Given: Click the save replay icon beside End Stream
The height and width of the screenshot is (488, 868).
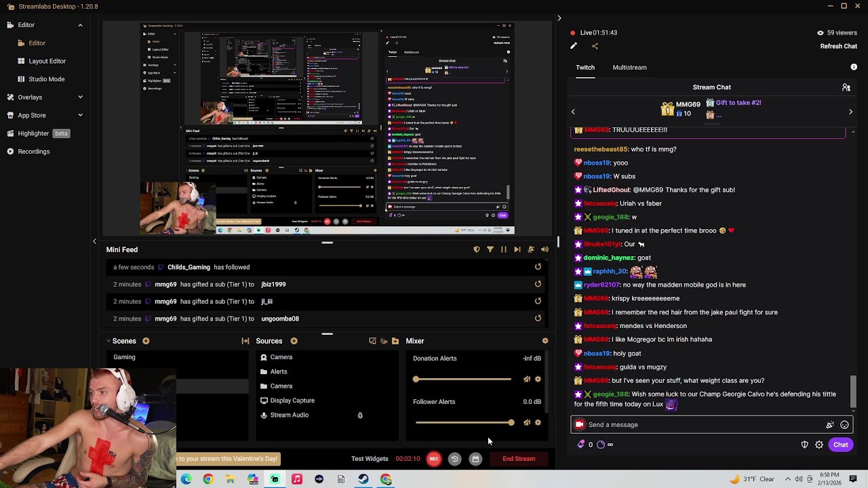Looking at the screenshot, I should pos(475,459).
